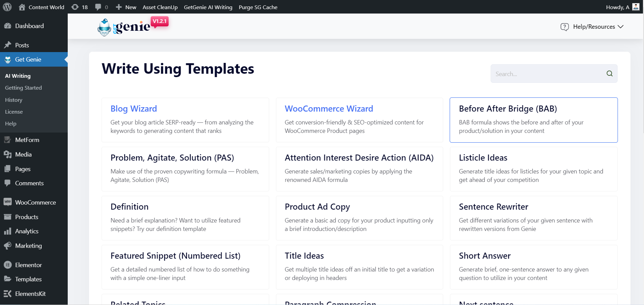Click Howdy, A account text
Viewport: 644px width, 305px height.
click(618, 7)
